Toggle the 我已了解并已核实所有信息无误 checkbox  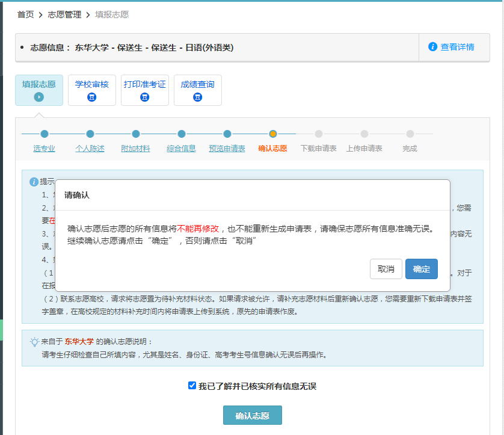coord(192,386)
